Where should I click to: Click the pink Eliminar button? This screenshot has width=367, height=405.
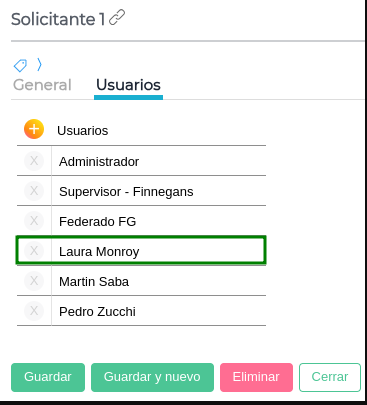click(256, 377)
